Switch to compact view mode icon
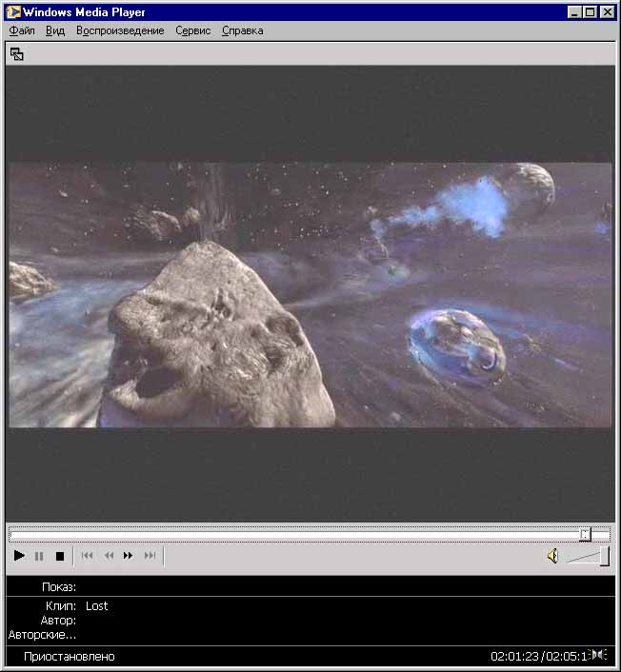621x672 pixels. point(17,54)
